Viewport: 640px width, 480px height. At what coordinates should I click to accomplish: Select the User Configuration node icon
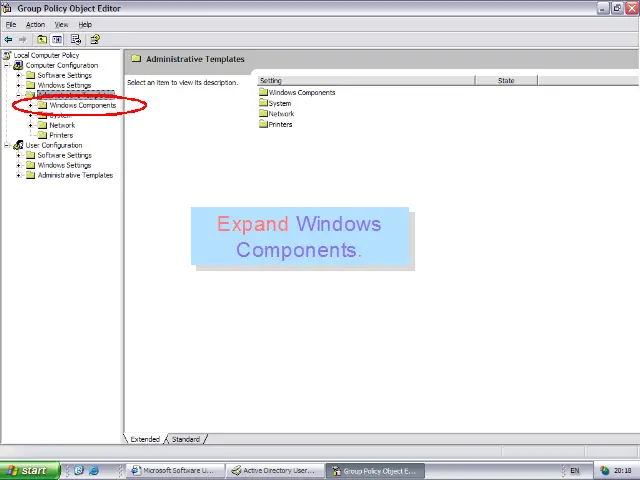[x=18, y=145]
